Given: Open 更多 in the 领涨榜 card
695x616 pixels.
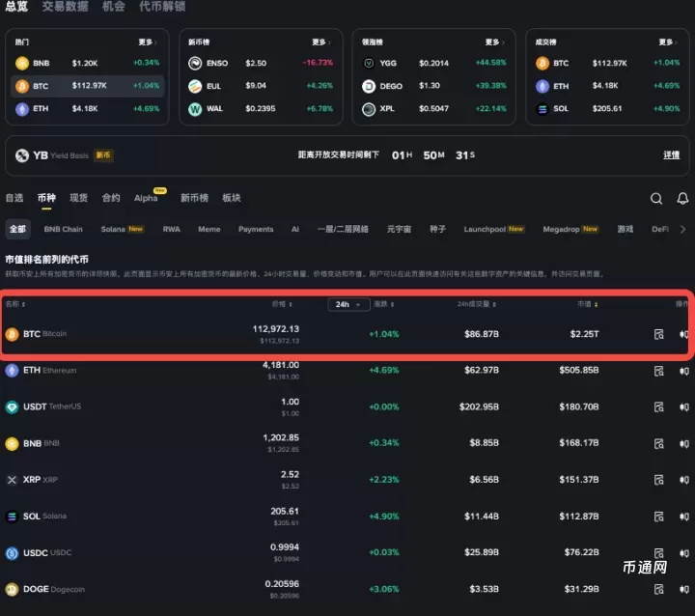Looking at the screenshot, I should coord(494,42).
